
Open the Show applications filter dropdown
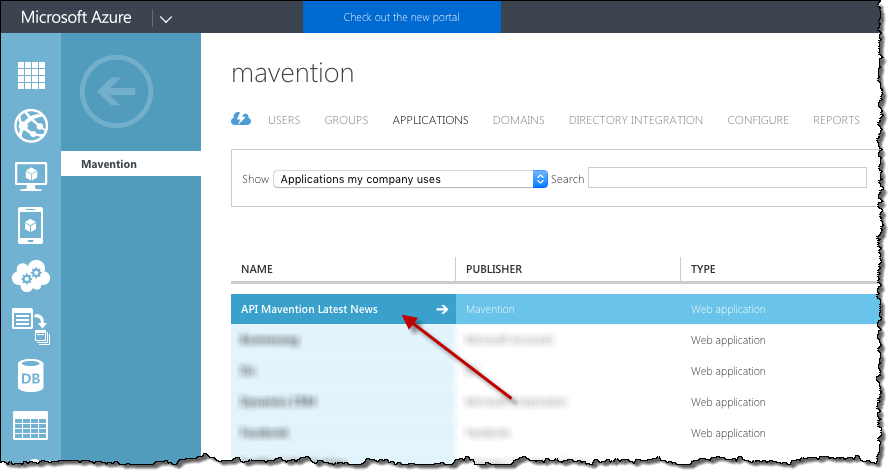[411, 179]
